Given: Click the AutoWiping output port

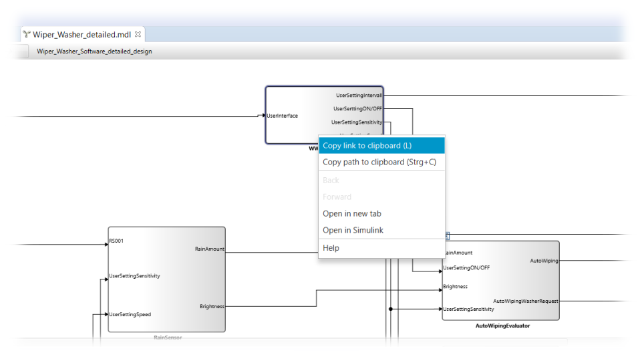Looking at the screenshot, I should point(544,261).
